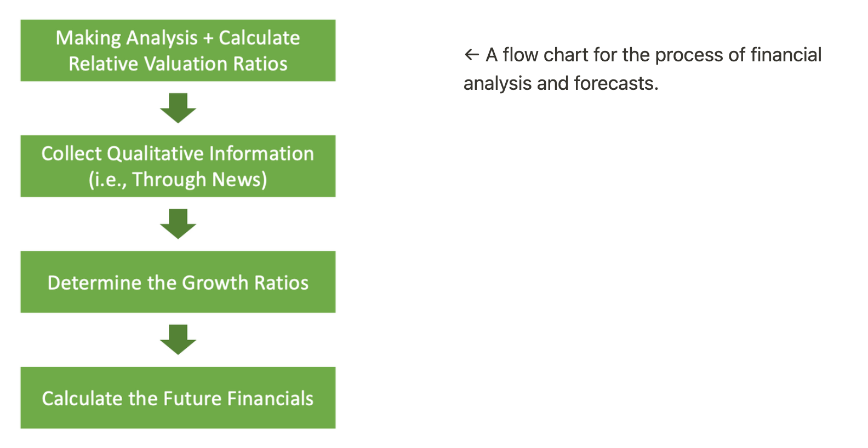Select the Making Analysis + Calculate flowchart box
The image size is (868, 448).
(x=178, y=50)
